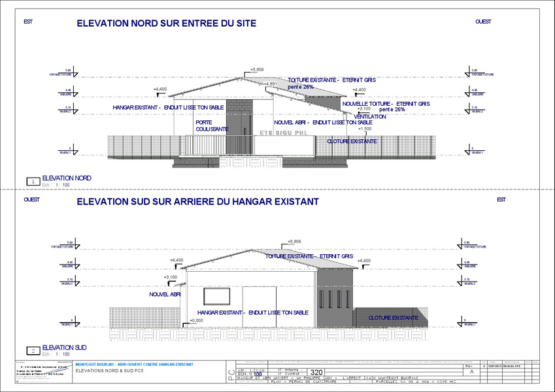This screenshot has height=392, width=555.
Task: Select the ETS SIGU PHL sign on the fence
Action: point(285,132)
